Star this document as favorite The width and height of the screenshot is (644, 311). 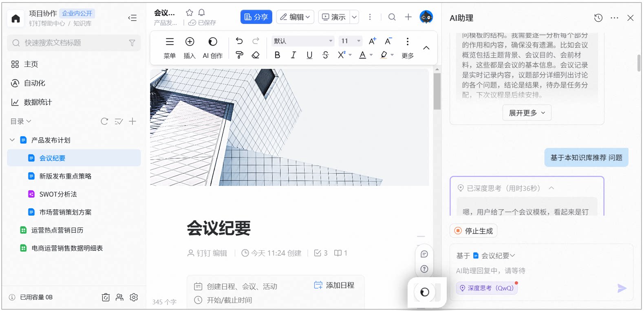pyautogui.click(x=189, y=13)
